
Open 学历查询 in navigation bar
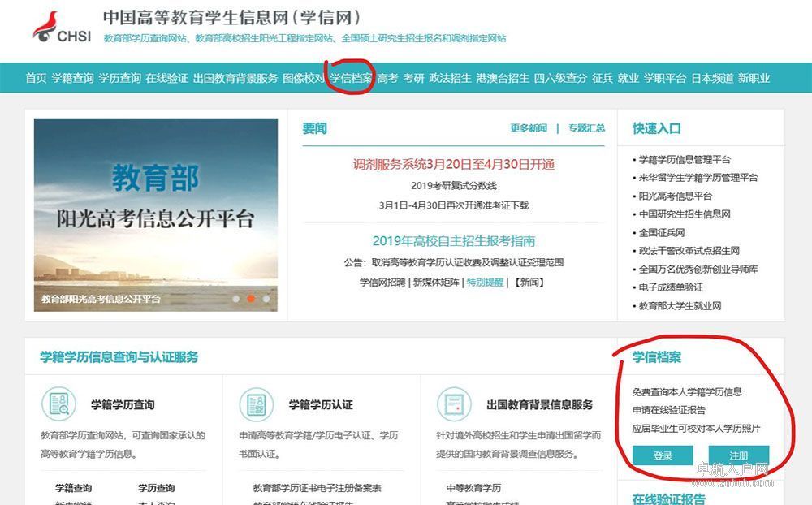coord(119,78)
